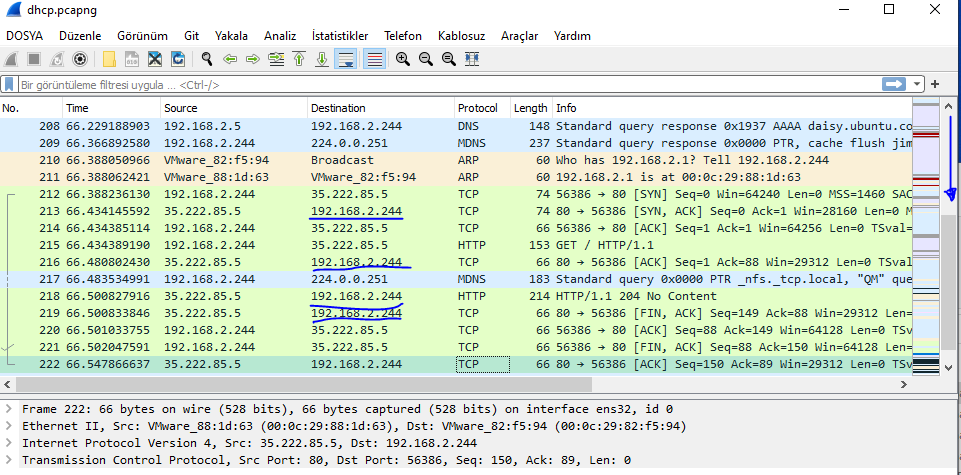The width and height of the screenshot is (961, 475).
Task: Sort by the Length column header
Action: coord(531,108)
